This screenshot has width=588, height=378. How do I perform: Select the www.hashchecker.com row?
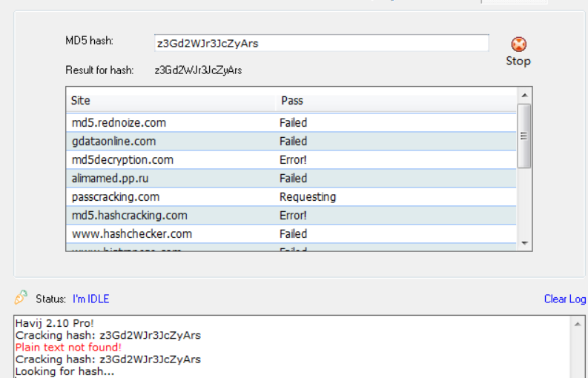tap(291, 234)
